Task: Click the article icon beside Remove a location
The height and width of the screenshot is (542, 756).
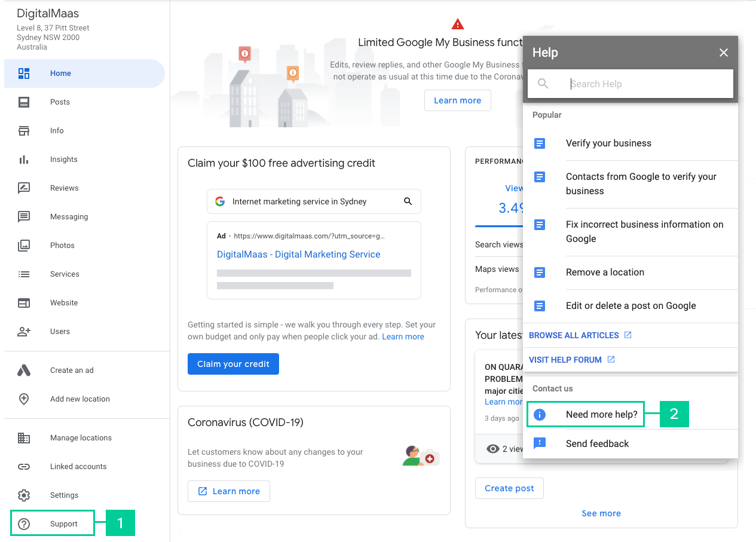Action: tap(540, 272)
